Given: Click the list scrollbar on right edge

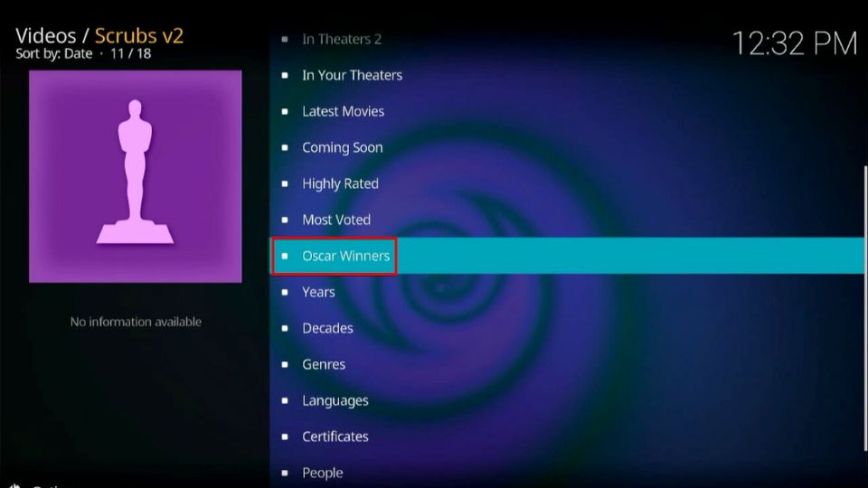Looking at the screenshot, I should pyautogui.click(x=865, y=307).
